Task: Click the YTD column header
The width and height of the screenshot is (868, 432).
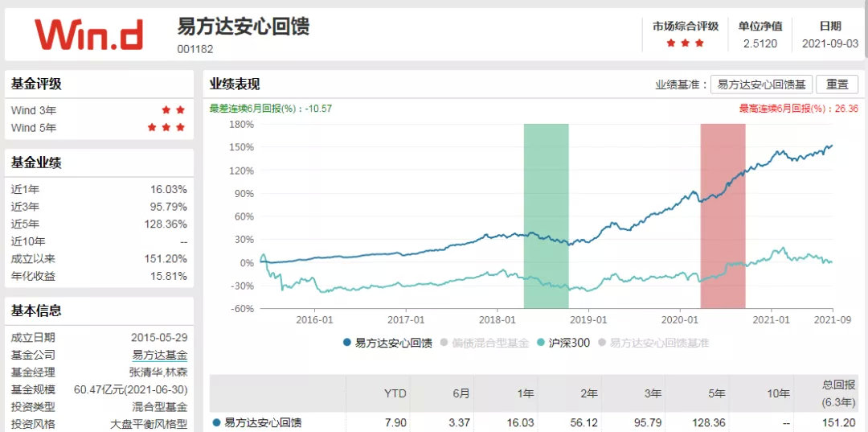Action: (395, 393)
